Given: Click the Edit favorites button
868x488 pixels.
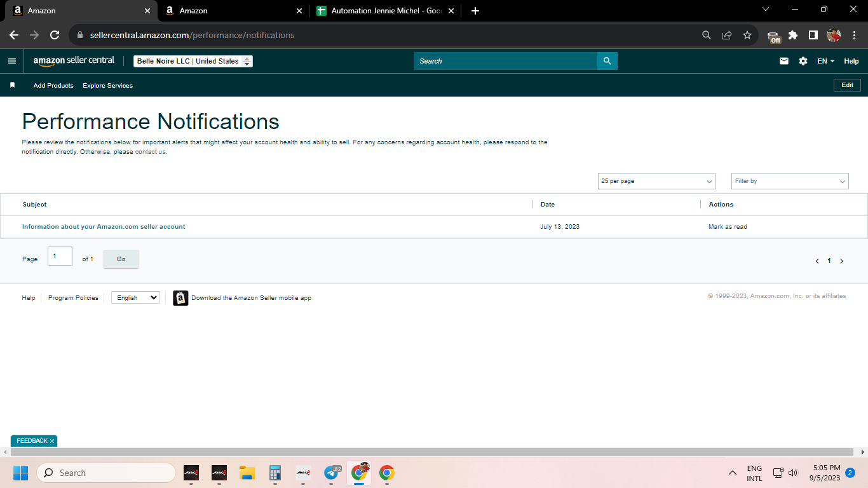Looking at the screenshot, I should [848, 85].
